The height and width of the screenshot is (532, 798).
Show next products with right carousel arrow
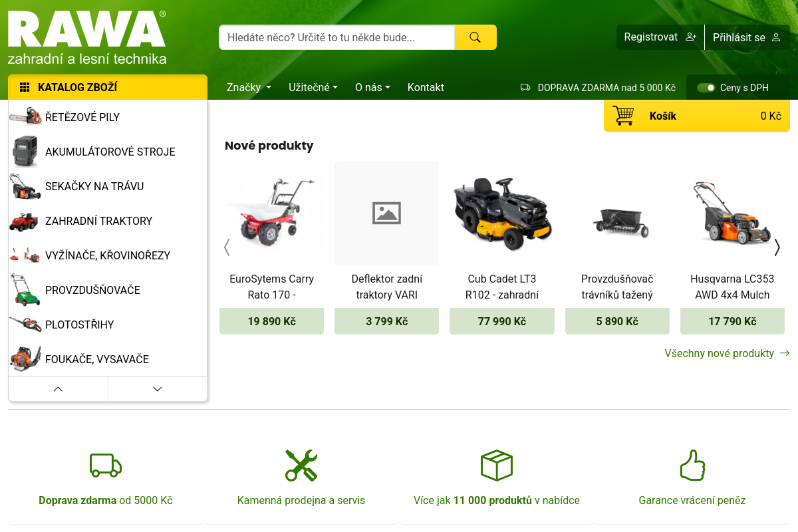pos(777,247)
